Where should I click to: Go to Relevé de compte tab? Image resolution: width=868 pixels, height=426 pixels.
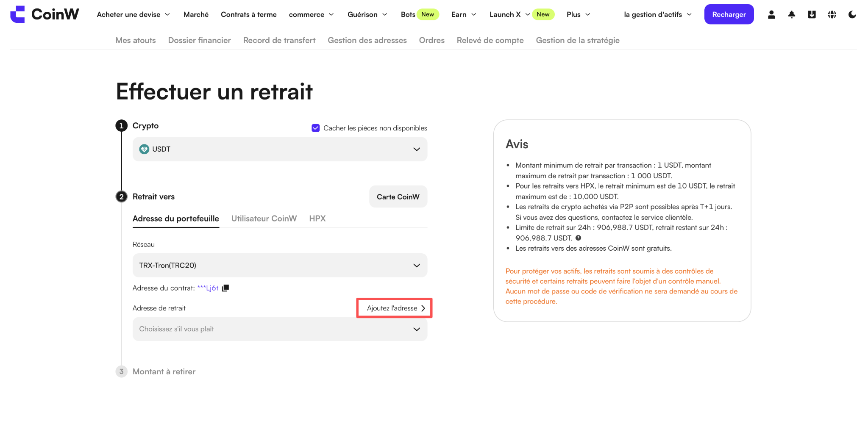490,40
